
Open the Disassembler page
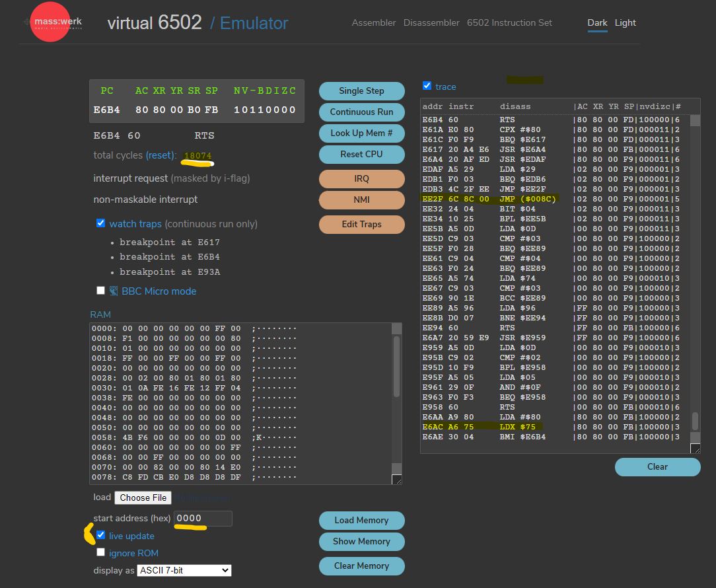coord(431,22)
